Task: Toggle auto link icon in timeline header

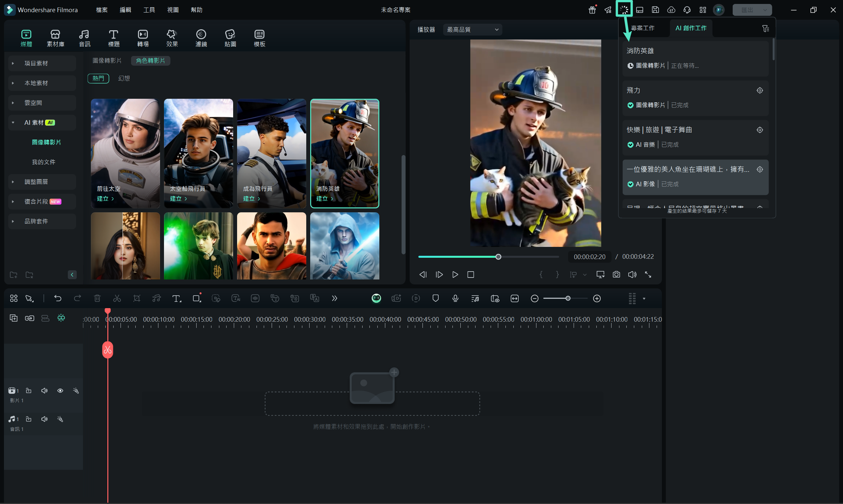Action: pos(30,318)
